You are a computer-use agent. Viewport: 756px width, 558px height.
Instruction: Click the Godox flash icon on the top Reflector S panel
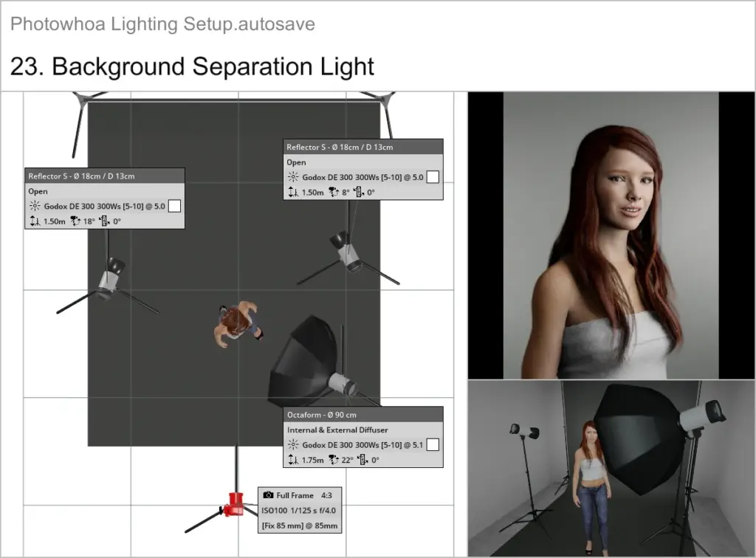(x=293, y=176)
